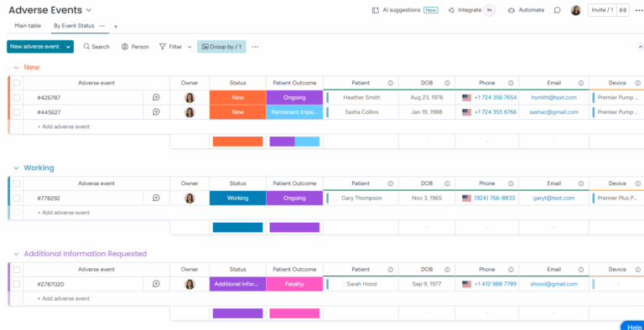Click info icon on Email column in New group

[581, 83]
